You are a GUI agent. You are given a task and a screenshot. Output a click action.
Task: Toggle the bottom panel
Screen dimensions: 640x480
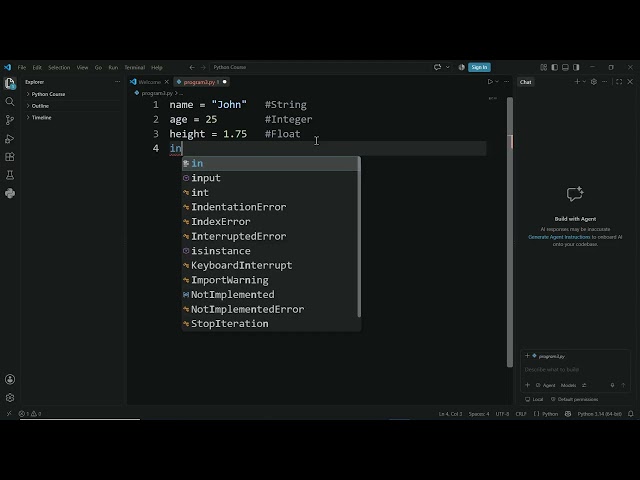565,67
